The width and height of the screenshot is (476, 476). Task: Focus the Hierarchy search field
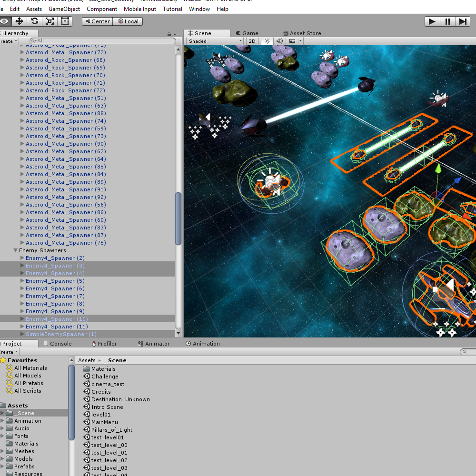pyautogui.click(x=103, y=40)
